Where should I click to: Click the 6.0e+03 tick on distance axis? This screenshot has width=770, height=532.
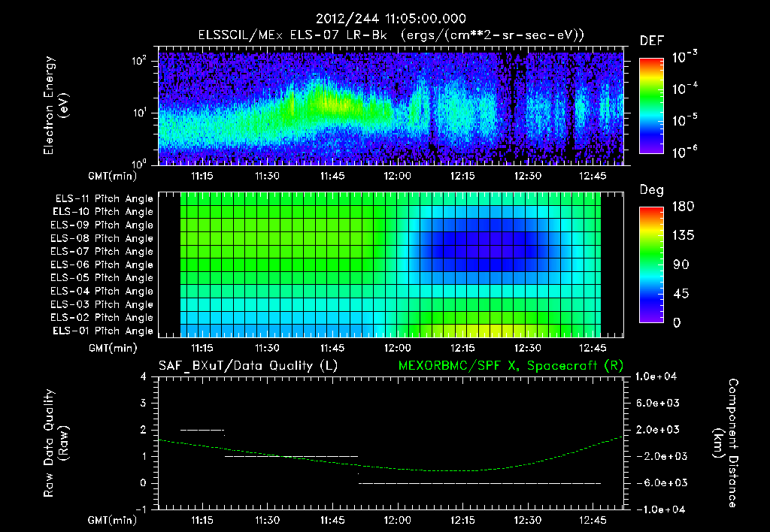[657, 403]
